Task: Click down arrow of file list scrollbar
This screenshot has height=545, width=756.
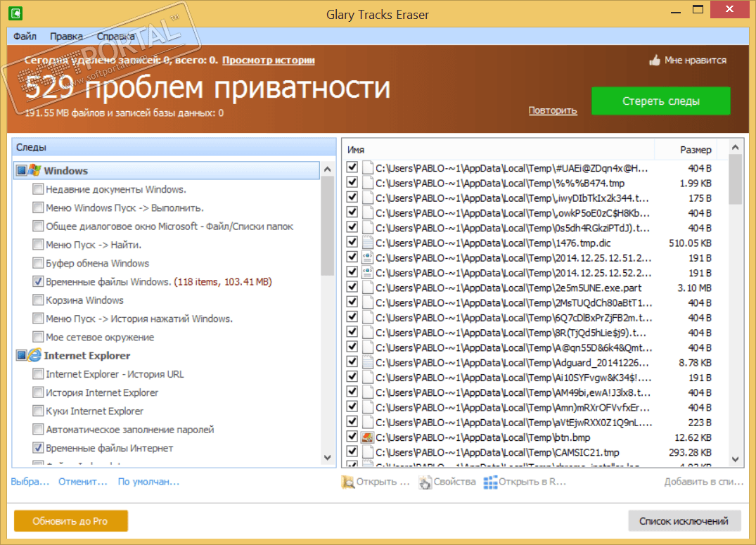Action: tap(736, 459)
